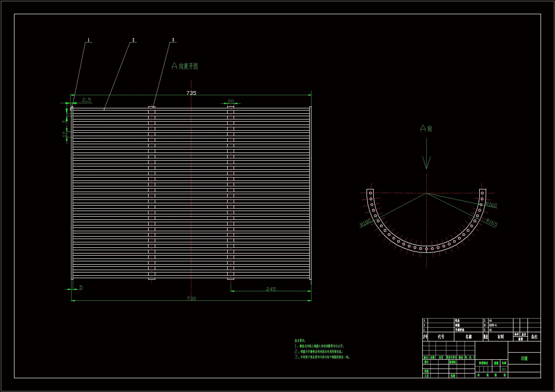This screenshot has height=392, width=555.
Task: Select the 'A向' label above arrow
Action: pos(426,129)
